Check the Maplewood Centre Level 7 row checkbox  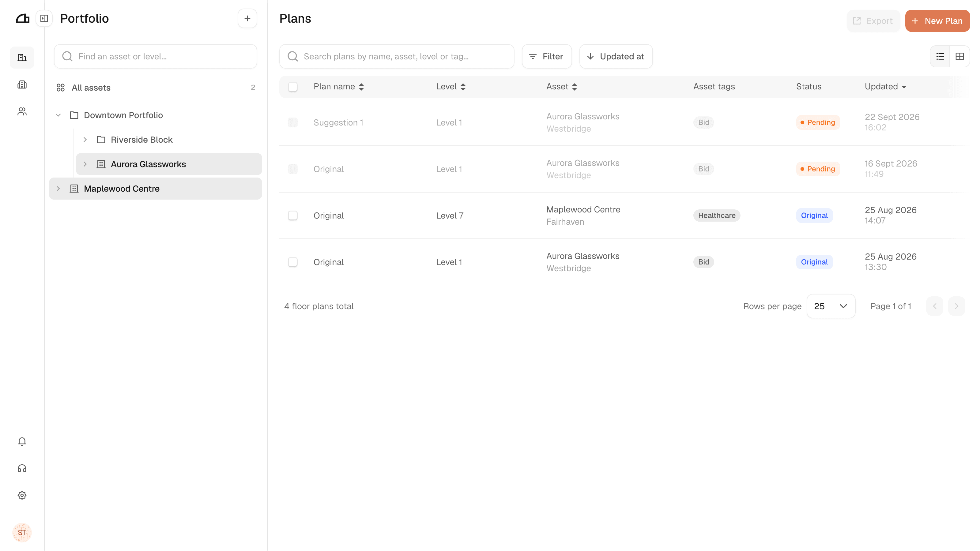pos(292,216)
